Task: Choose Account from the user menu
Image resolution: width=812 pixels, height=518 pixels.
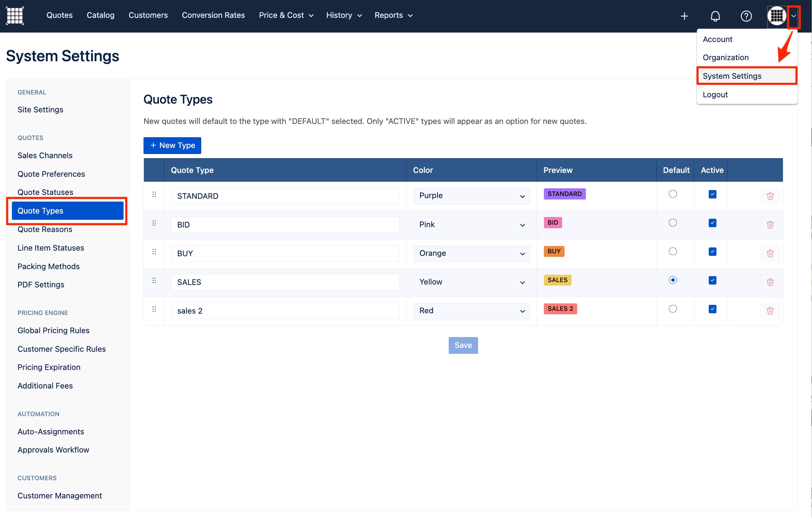Action: click(747, 39)
